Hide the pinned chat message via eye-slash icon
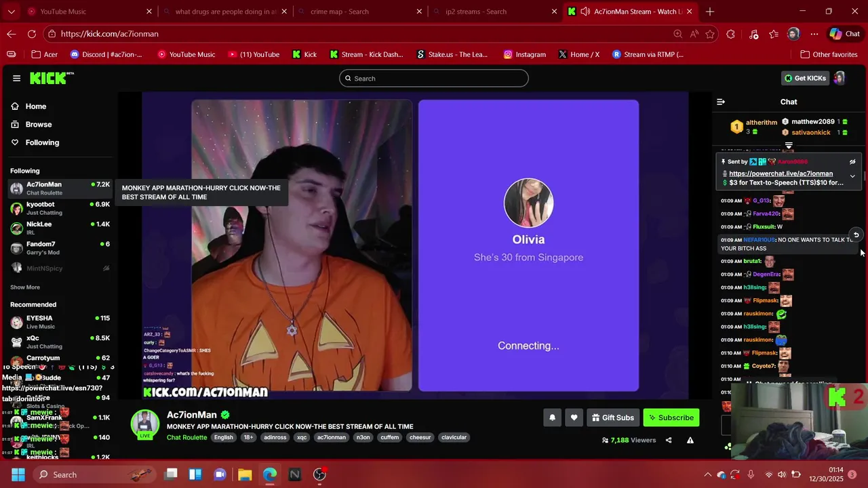This screenshot has height=488, width=868. 852,162
